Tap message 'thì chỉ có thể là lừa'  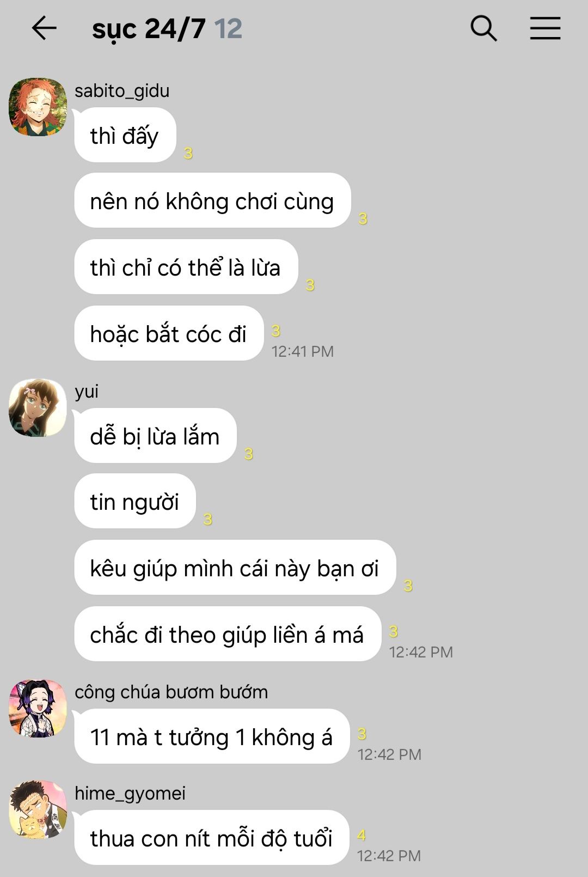(x=186, y=267)
